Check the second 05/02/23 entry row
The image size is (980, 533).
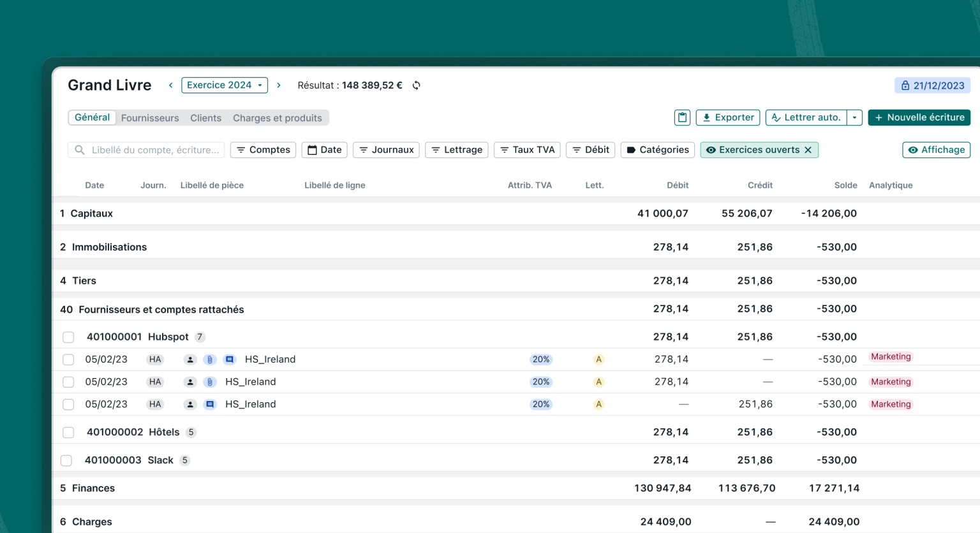(68, 382)
